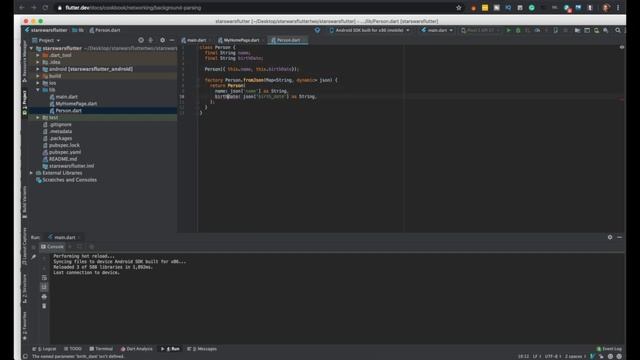Reload the page in the browser

[x=45, y=8]
